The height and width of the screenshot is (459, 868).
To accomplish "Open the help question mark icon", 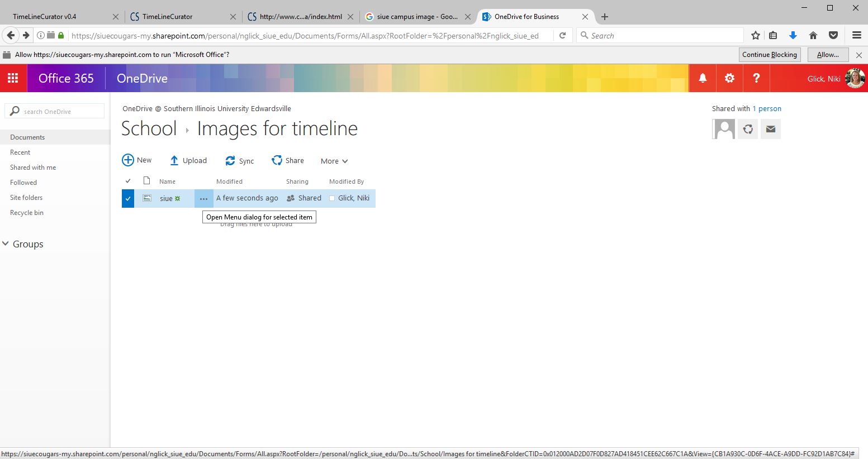I will pyautogui.click(x=756, y=78).
